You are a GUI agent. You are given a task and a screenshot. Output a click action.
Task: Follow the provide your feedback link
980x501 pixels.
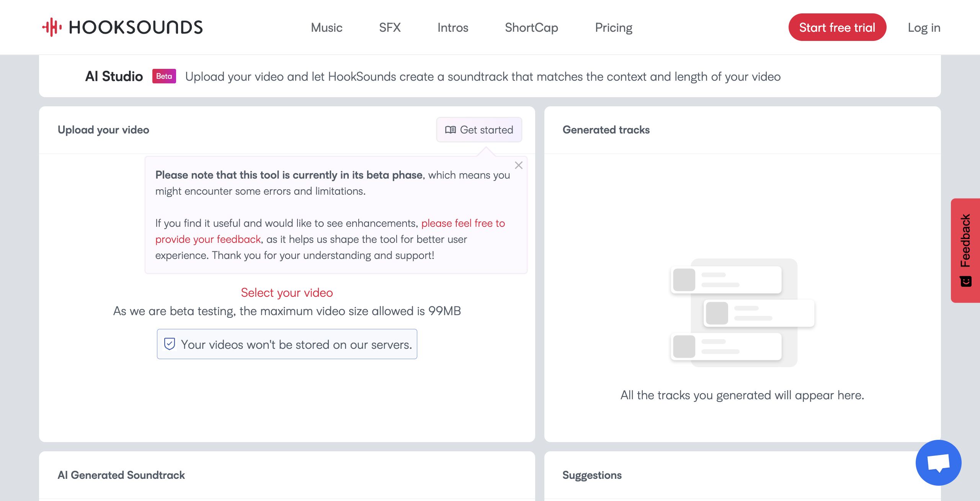click(330, 231)
